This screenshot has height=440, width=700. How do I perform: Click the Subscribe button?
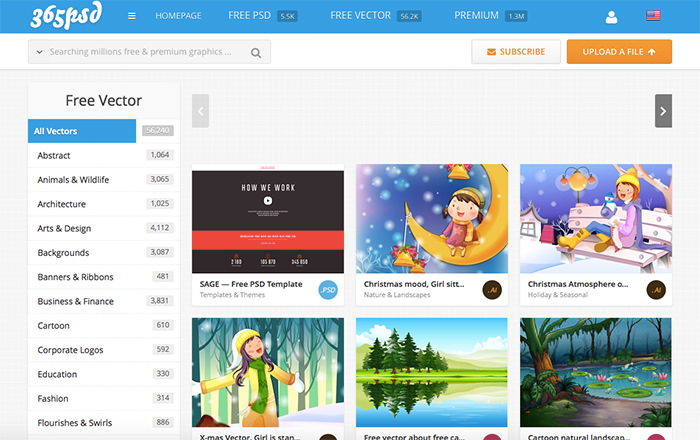pos(516,52)
